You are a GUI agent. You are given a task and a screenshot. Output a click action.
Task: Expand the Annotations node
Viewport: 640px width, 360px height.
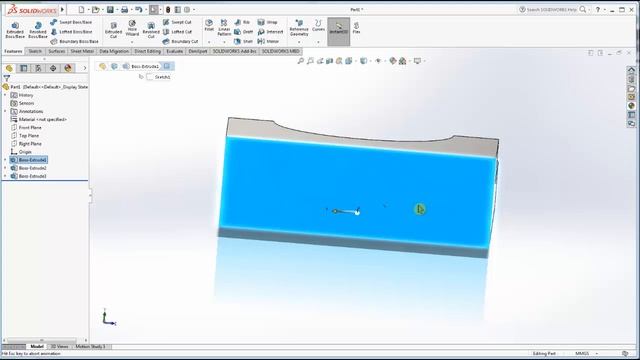point(5,111)
